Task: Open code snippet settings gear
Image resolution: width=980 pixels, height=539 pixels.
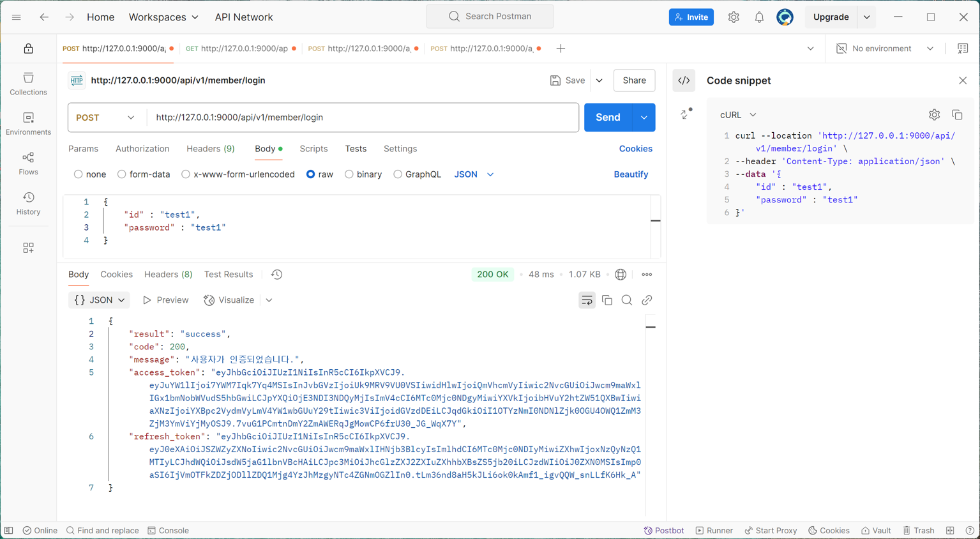Action: coord(934,115)
